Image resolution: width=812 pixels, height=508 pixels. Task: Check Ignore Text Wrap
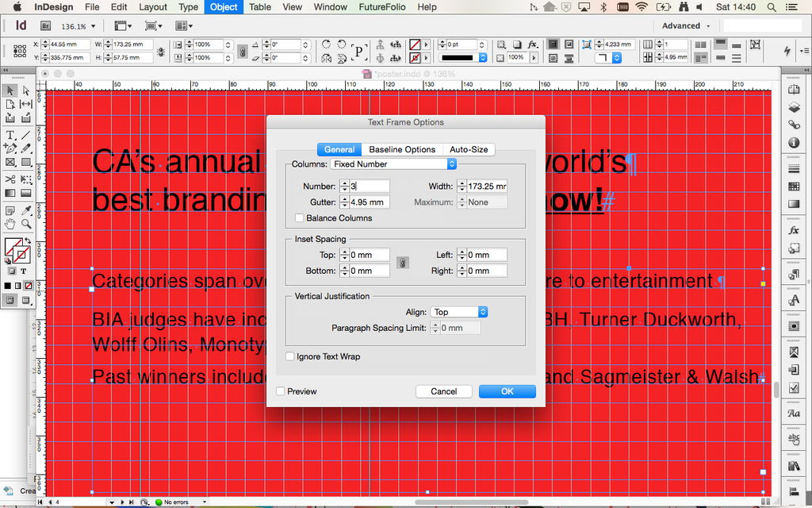(290, 356)
